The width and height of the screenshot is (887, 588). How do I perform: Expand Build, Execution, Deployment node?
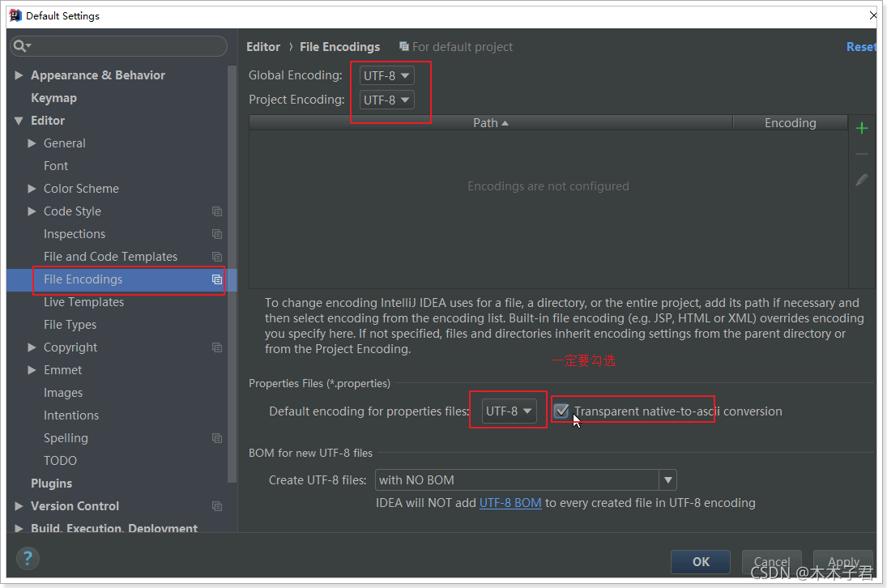point(19,528)
